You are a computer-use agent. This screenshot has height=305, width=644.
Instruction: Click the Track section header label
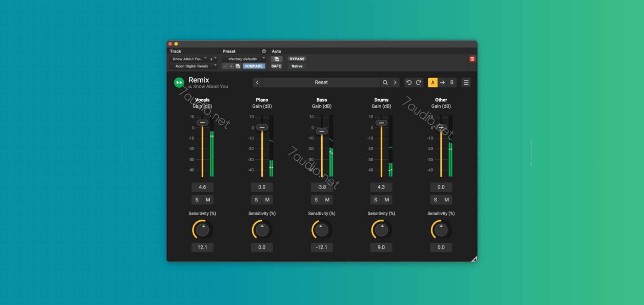(176, 51)
